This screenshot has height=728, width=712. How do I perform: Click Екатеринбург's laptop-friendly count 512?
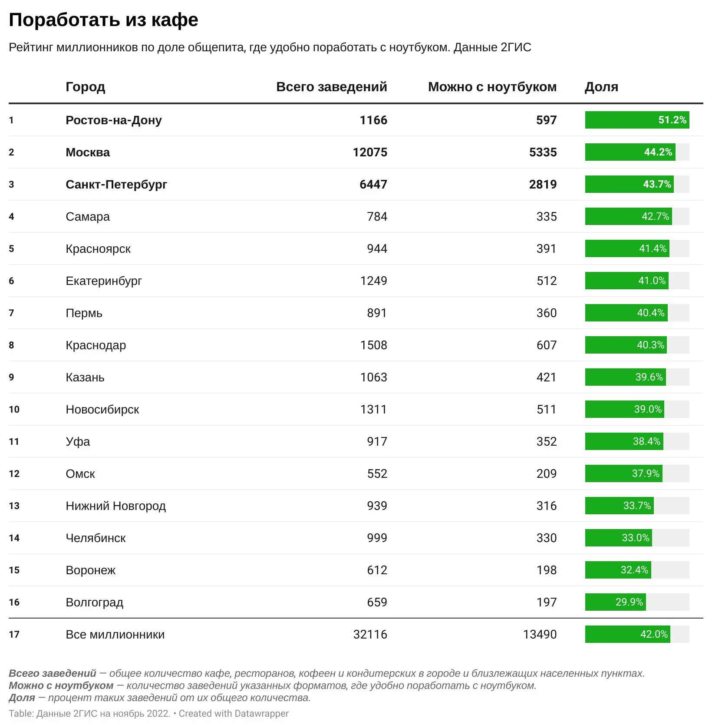pos(546,281)
